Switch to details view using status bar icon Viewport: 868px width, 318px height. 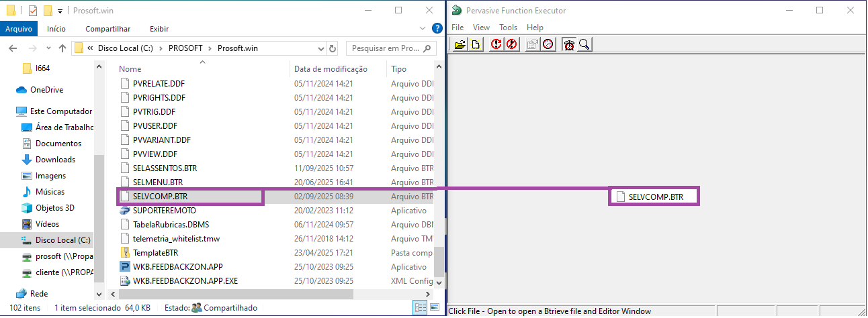420,308
